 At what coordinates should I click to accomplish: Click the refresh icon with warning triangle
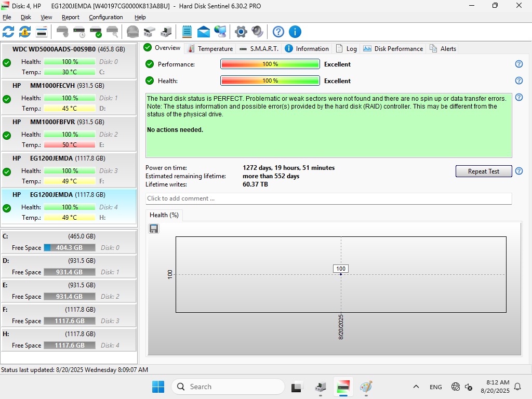click(x=25, y=32)
